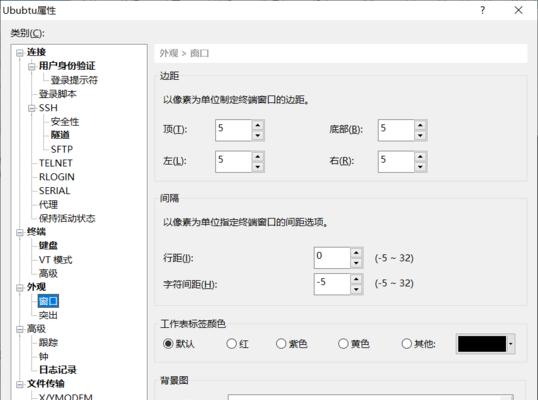Select SFTP in the category tree
This screenshot has width=538, height=400.
pos(62,149)
